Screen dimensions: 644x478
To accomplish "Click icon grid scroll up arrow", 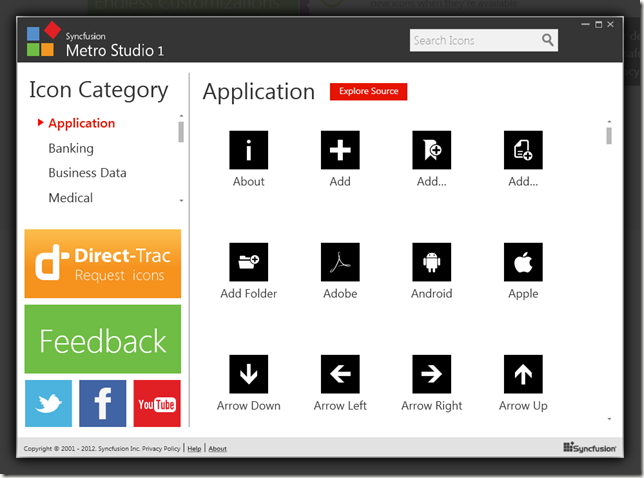I will point(609,122).
